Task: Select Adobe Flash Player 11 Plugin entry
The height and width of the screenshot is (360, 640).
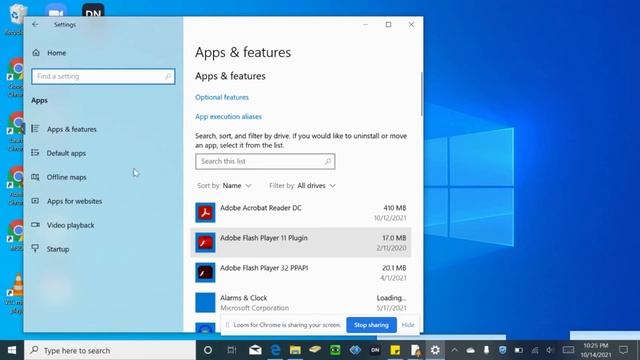Action: [x=301, y=242]
